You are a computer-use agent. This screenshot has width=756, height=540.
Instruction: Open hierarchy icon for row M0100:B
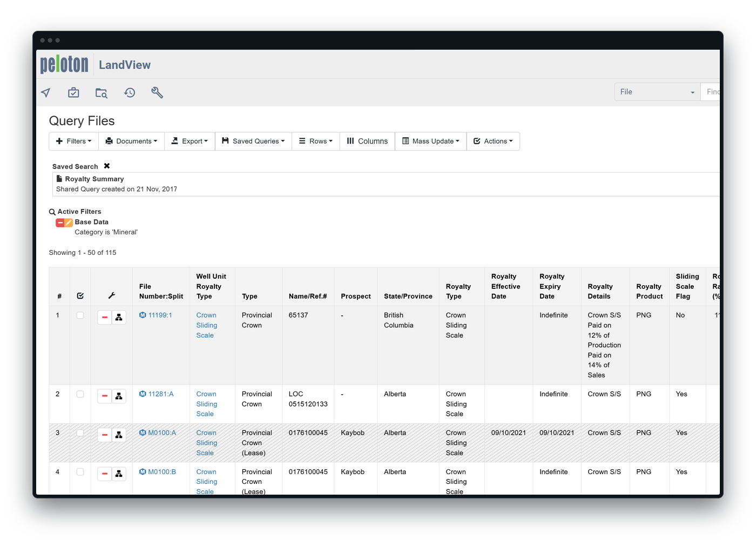119,474
